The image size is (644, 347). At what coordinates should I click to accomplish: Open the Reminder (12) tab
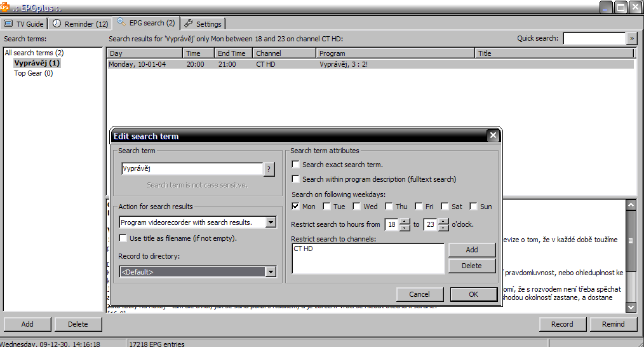[80, 24]
